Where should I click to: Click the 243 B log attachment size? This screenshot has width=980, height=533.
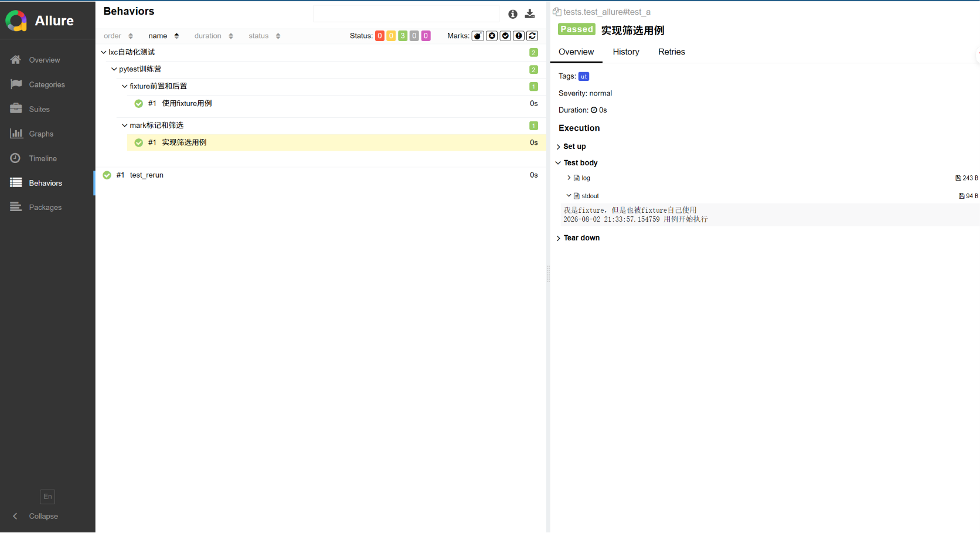(x=967, y=178)
